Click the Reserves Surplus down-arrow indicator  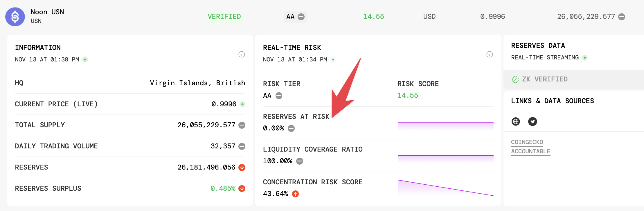pos(242,189)
